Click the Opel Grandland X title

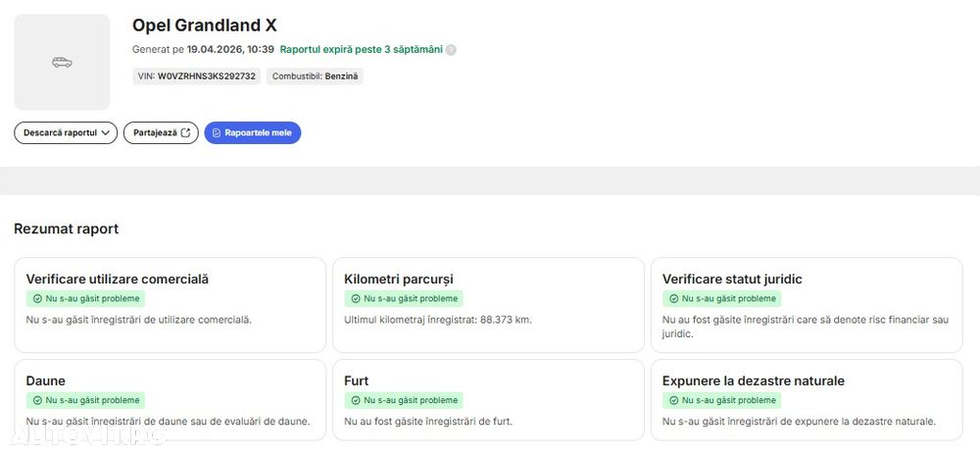(x=205, y=25)
